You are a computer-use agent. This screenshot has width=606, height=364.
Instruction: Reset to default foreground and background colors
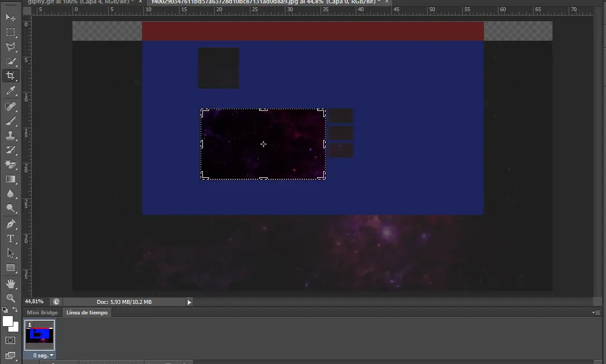point(5,309)
